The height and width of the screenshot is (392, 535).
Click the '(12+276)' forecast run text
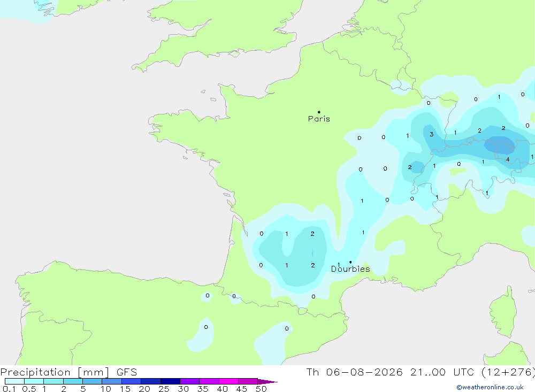pos(508,372)
